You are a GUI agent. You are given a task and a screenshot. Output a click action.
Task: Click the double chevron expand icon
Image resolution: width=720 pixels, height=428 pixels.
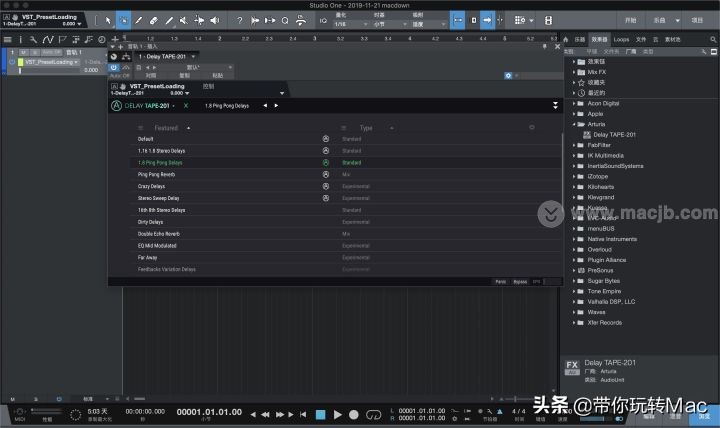pos(555,105)
